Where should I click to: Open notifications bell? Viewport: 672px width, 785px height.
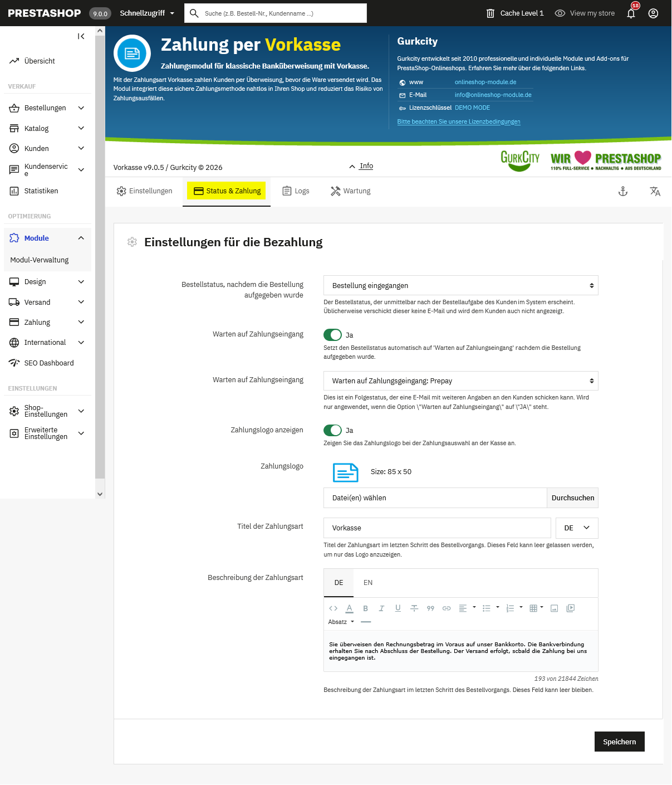click(631, 13)
